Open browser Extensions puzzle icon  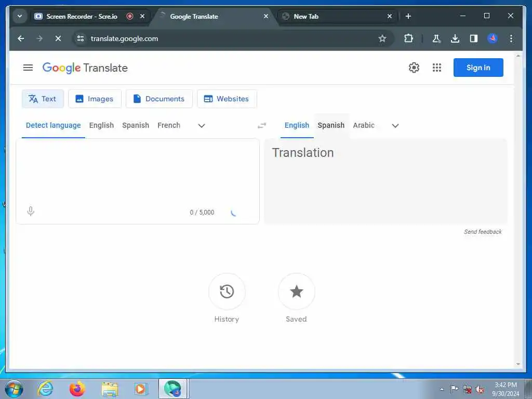[408, 38]
